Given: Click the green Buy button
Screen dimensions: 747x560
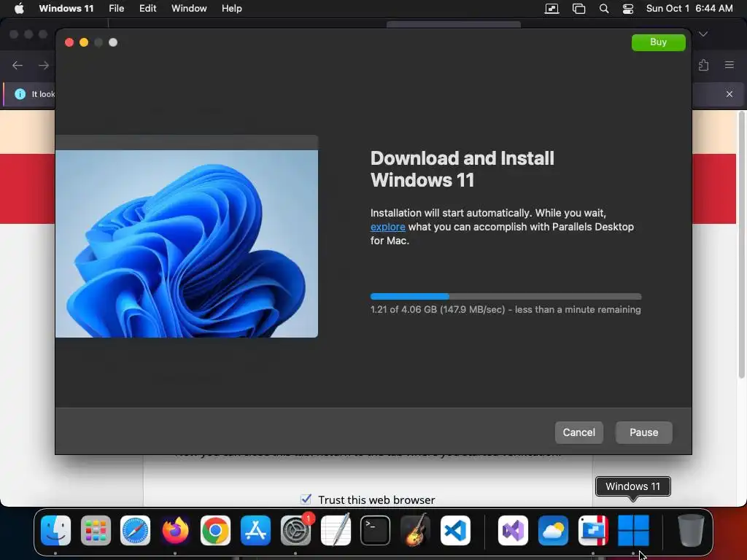Looking at the screenshot, I should tap(659, 42).
